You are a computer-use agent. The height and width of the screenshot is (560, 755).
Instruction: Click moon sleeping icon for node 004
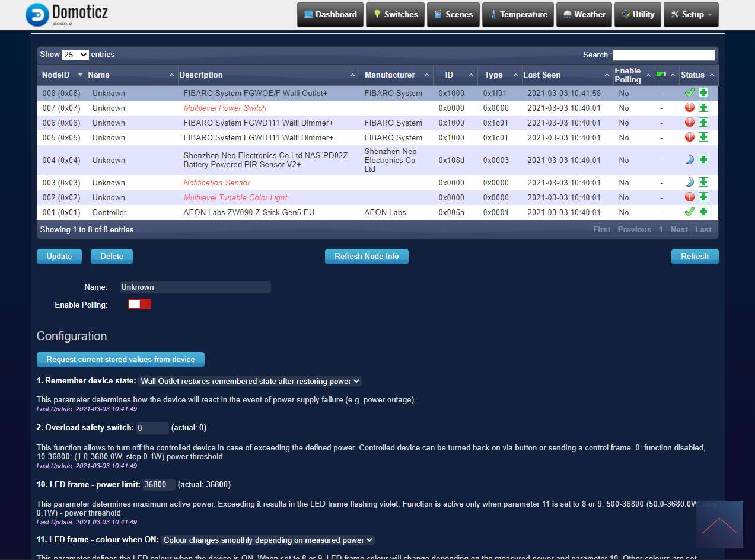click(x=689, y=159)
